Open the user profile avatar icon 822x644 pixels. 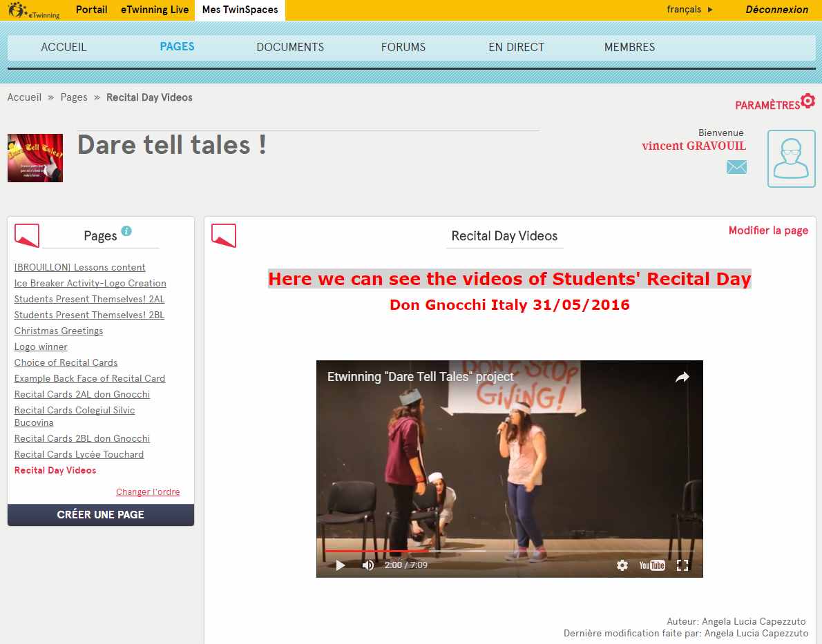click(x=791, y=159)
